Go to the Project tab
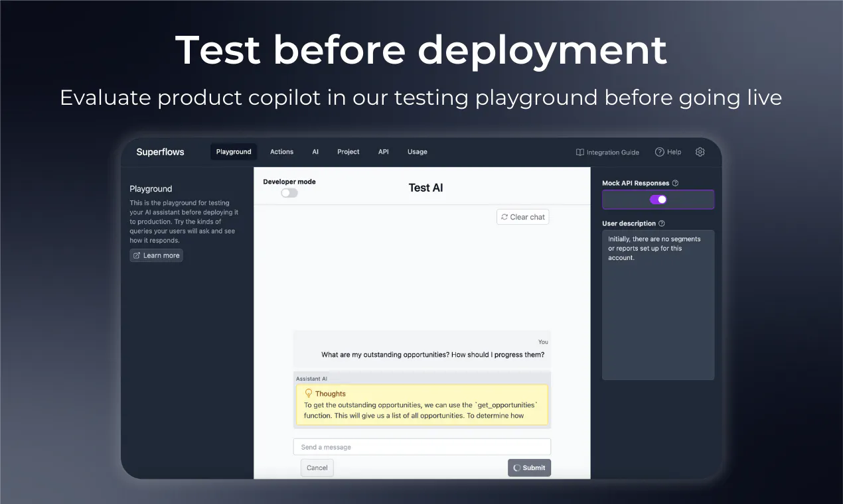Image resolution: width=843 pixels, height=504 pixels. coord(348,152)
